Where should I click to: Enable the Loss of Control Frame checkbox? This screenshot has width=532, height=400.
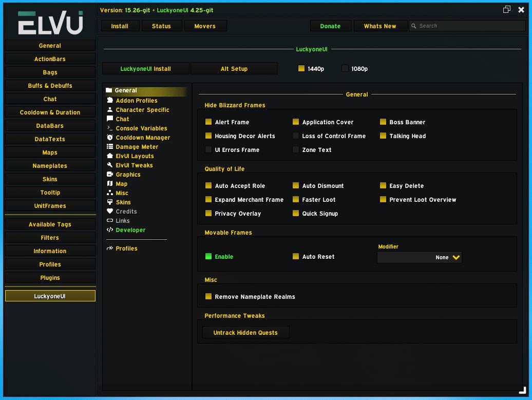pyautogui.click(x=296, y=136)
